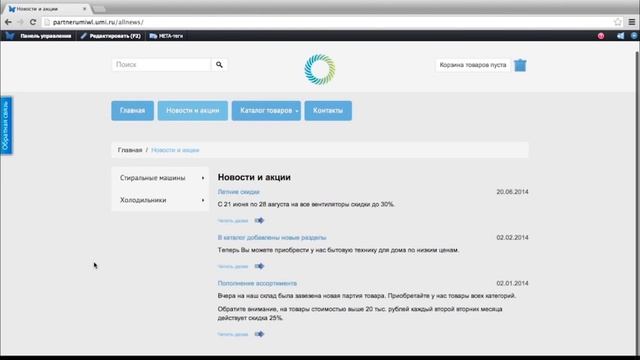This screenshot has width=640, height=360.
Task: Click the date 02.01.2014
Action: click(x=512, y=283)
